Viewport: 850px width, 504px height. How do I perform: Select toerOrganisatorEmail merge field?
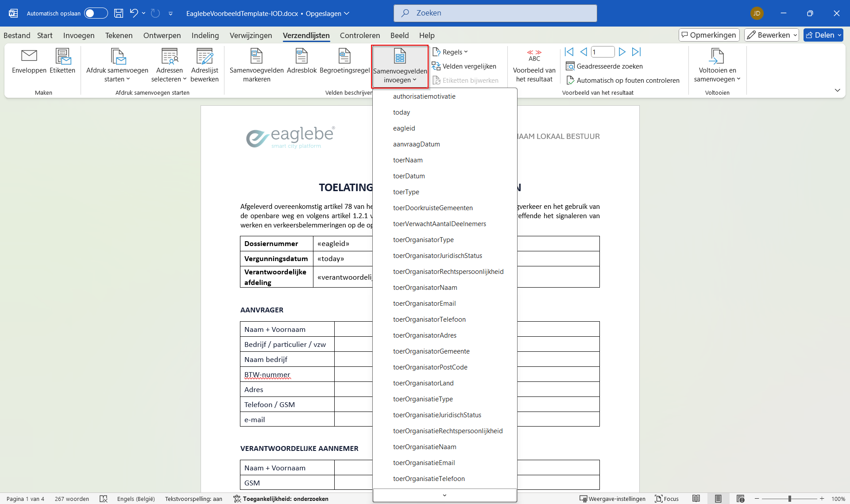424,304
